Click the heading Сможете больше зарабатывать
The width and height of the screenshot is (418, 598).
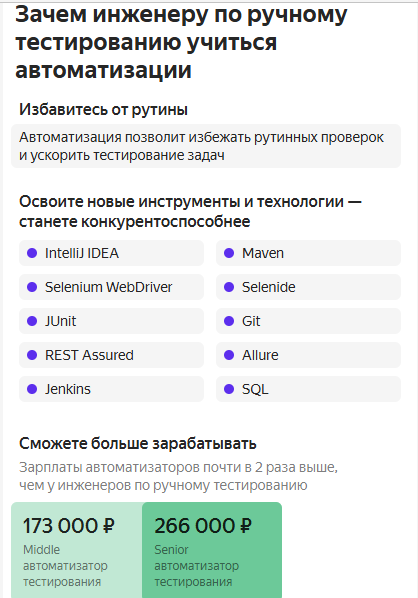click(x=138, y=444)
